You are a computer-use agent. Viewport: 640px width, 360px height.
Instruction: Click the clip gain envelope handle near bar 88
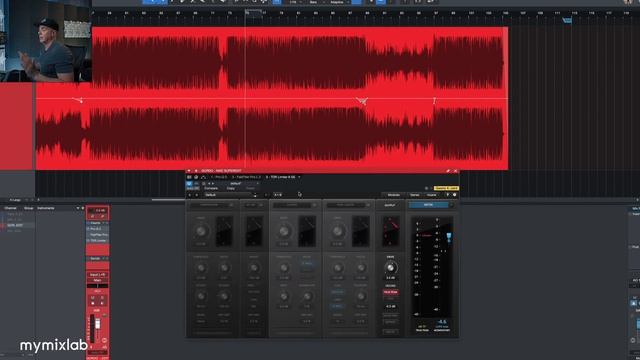tap(362, 100)
